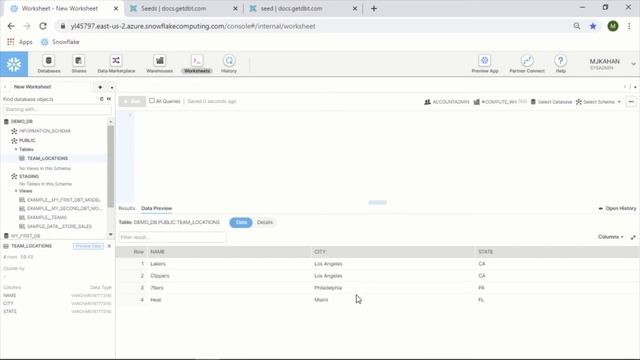Screen dimensions: 640x360
Task: Expand the results panel to full view
Action: [633, 237]
